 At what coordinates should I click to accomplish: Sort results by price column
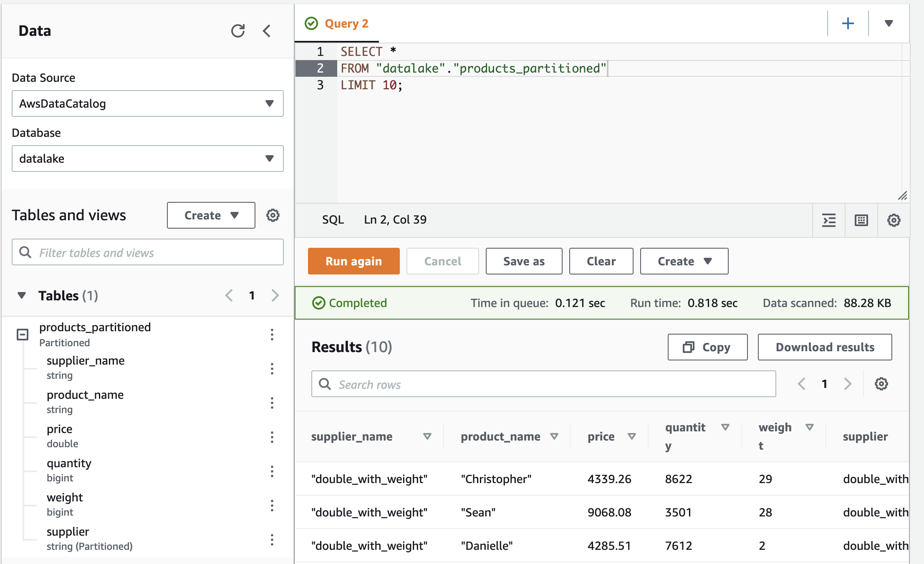pyautogui.click(x=632, y=436)
